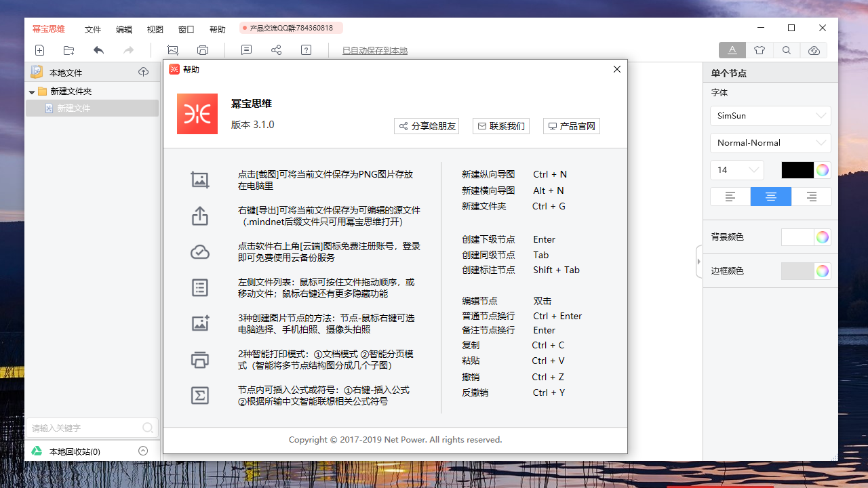Click the new file toolbar icon
This screenshot has height=488, width=868.
tap(40, 50)
